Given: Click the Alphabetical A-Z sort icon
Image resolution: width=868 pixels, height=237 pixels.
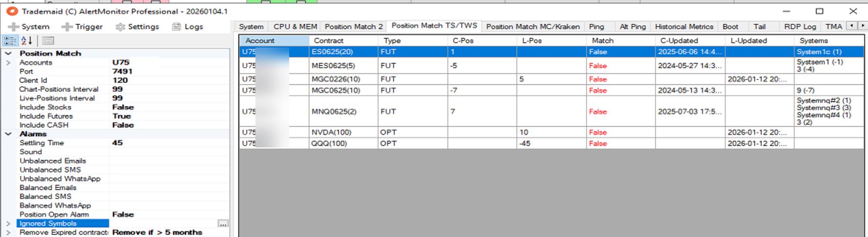Looking at the screenshot, I should (27, 41).
